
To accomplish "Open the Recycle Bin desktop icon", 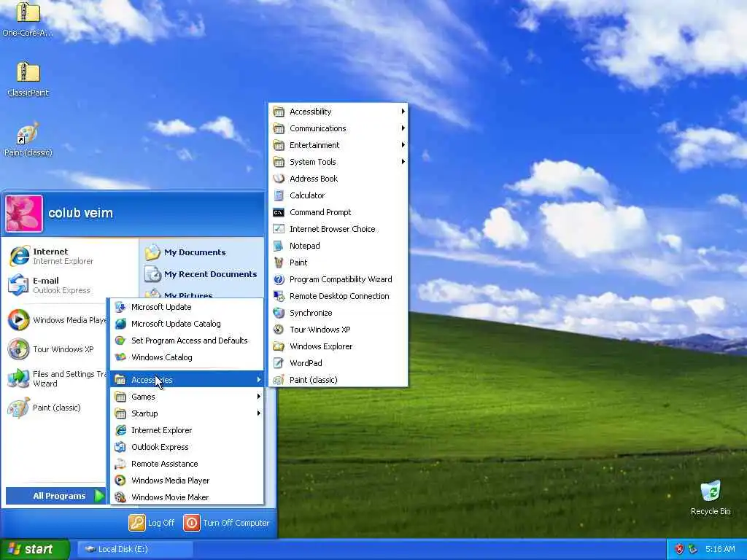I will tap(711, 497).
